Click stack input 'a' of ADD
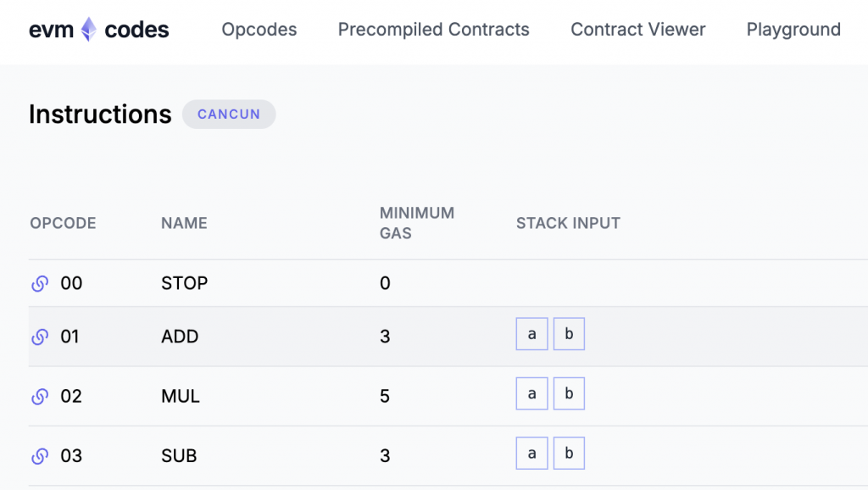This screenshot has height=490, width=868. (531, 334)
